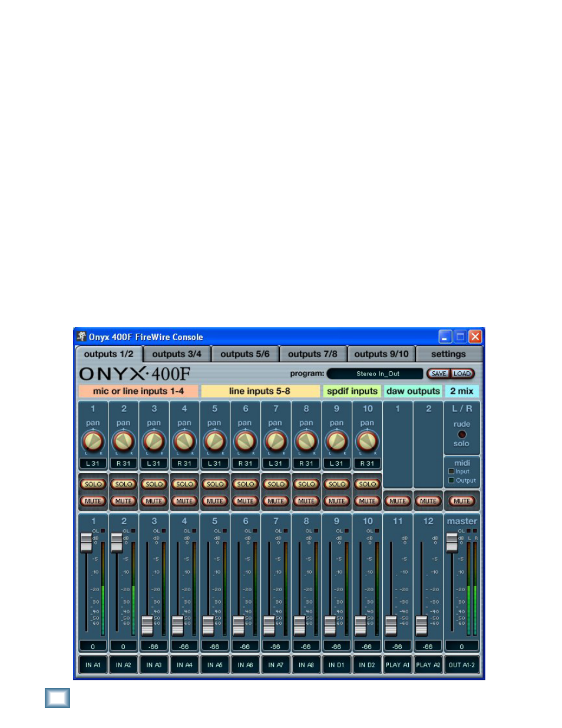This screenshot has height=728, width=562.
Task: Show the outputs 9/10 tab
Action: [x=381, y=354]
